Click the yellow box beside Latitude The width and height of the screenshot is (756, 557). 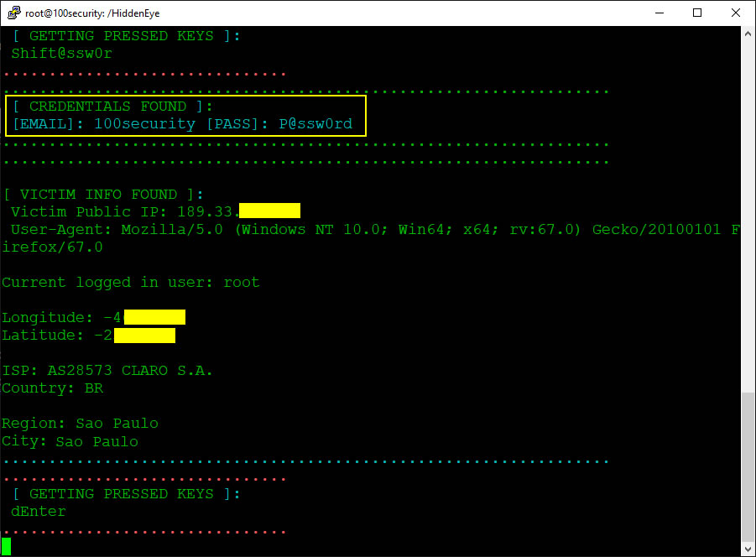click(144, 336)
